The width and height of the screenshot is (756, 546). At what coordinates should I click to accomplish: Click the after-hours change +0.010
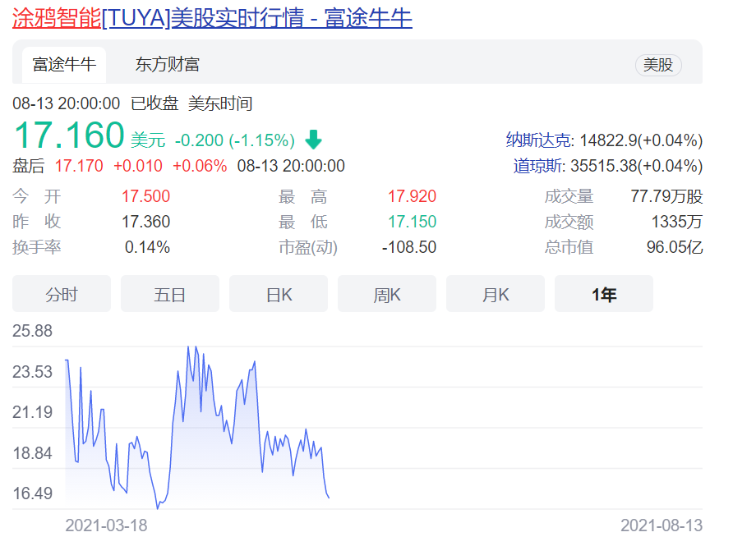[x=138, y=166]
